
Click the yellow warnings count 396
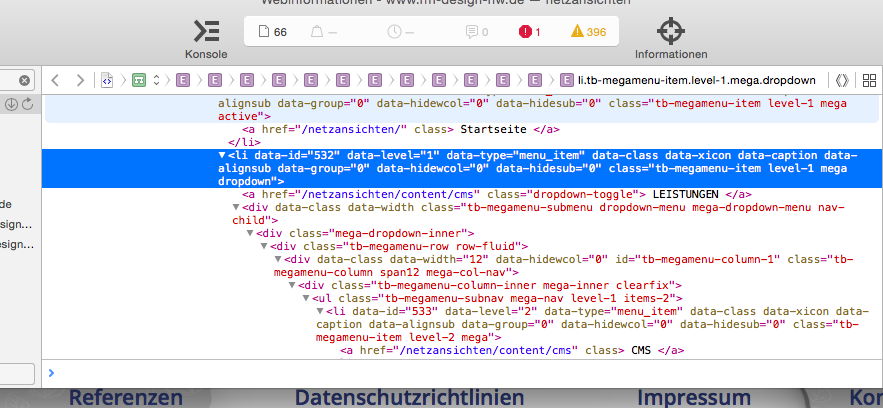tap(588, 32)
